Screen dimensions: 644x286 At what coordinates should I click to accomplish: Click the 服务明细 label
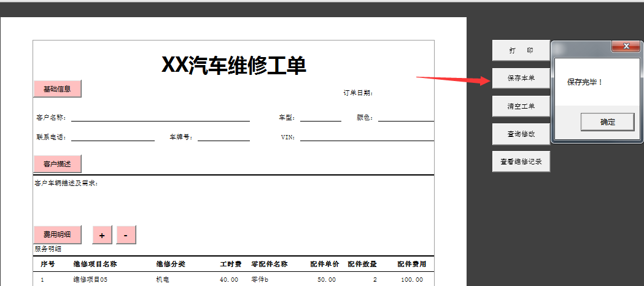pyautogui.click(x=48, y=249)
